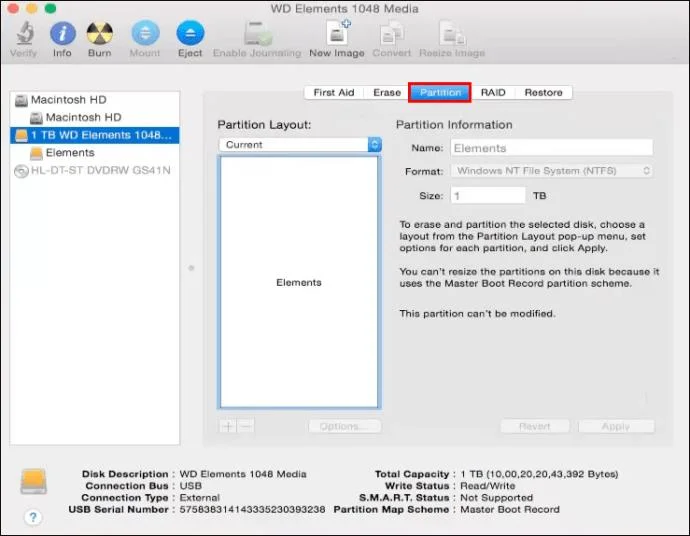The height and width of the screenshot is (536, 690).
Task: Open the Info toolbar icon
Action: point(62,33)
